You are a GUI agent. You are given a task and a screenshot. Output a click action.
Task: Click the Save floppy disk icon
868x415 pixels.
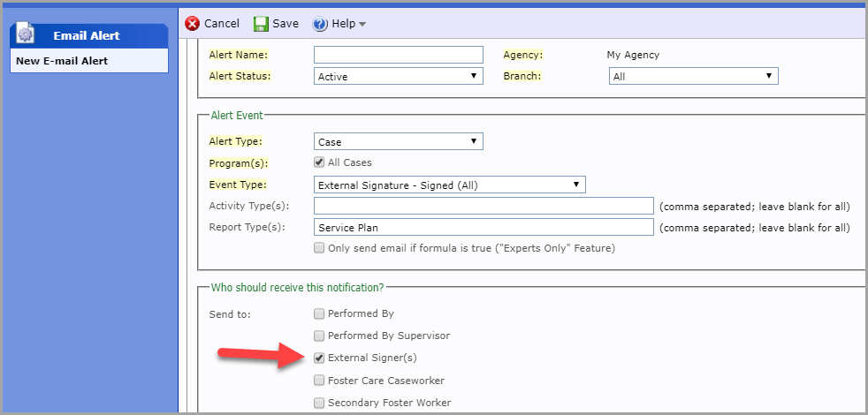(x=261, y=24)
